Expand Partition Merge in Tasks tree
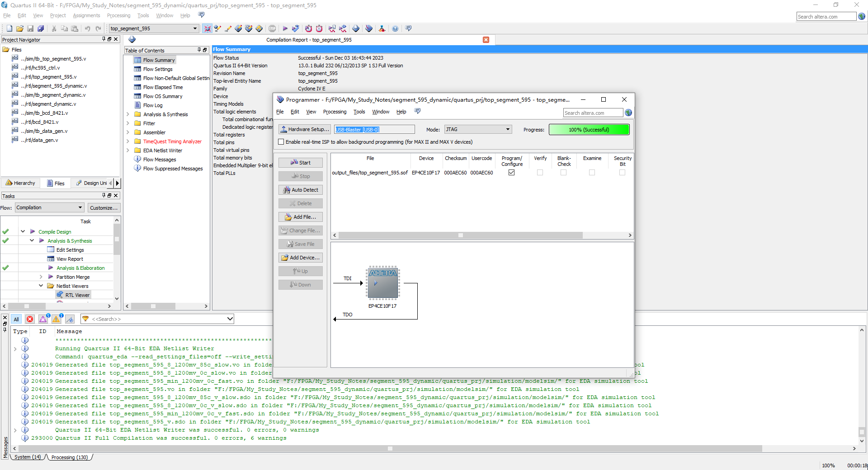This screenshot has width=868, height=470. 41,277
